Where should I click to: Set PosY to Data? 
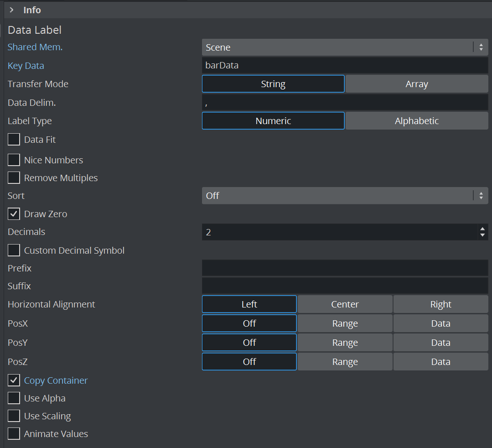[440, 343]
